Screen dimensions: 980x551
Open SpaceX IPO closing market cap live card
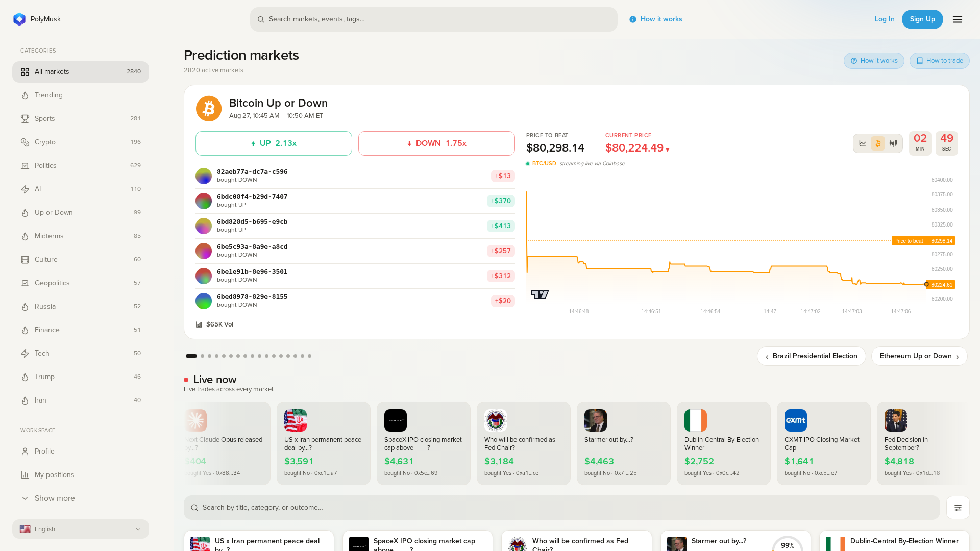[x=424, y=443]
